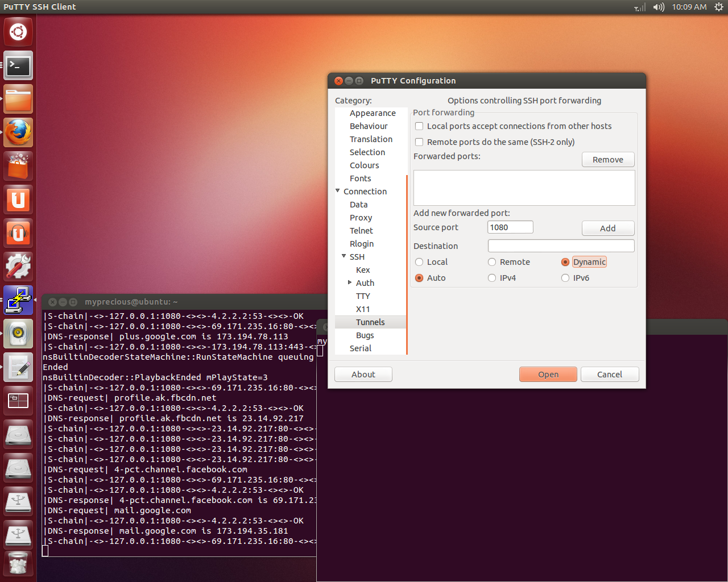This screenshot has height=582, width=728.
Task: Select the Local forwarding radio button
Action: [x=419, y=262]
